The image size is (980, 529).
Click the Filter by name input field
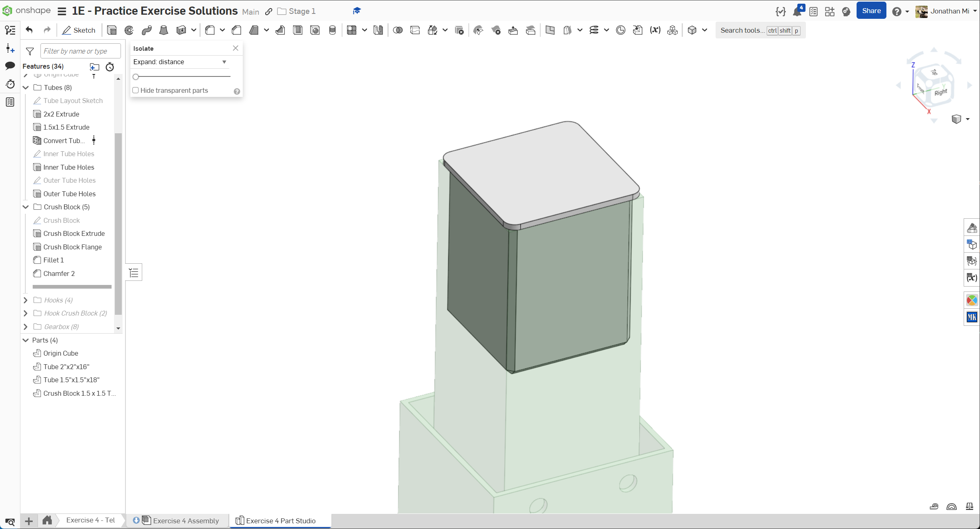pos(80,51)
